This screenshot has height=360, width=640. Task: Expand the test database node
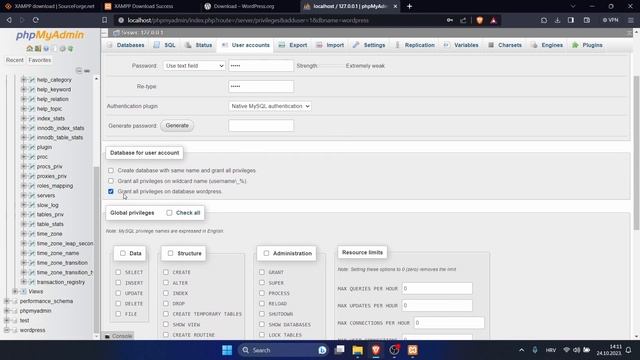click(x=7, y=320)
